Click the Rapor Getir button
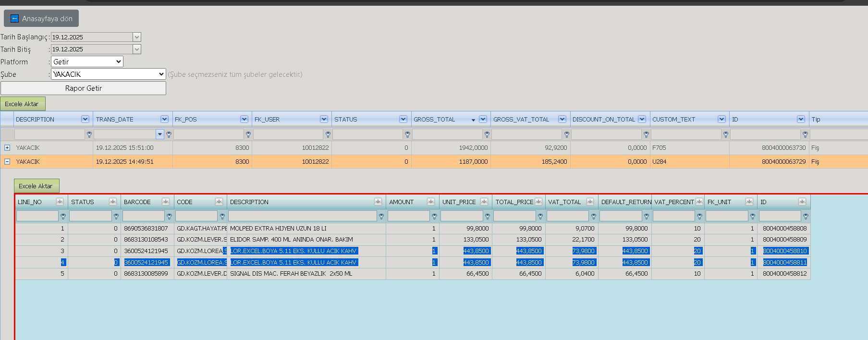868x340 pixels. (x=83, y=88)
